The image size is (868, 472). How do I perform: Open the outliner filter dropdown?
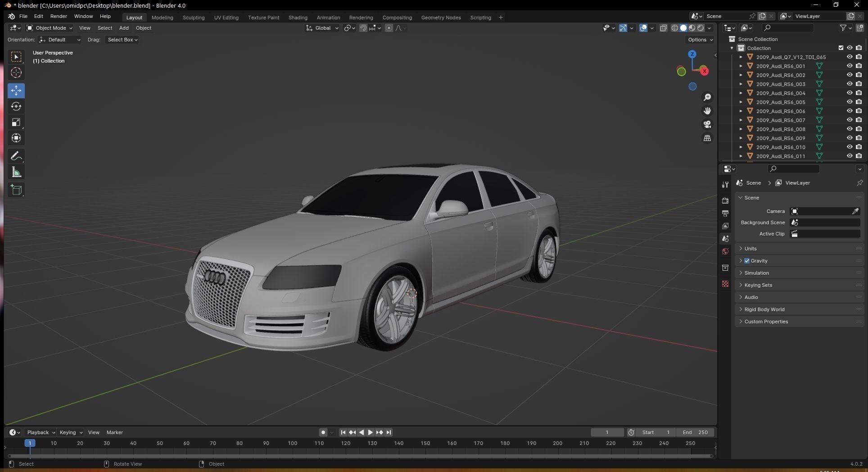click(845, 28)
